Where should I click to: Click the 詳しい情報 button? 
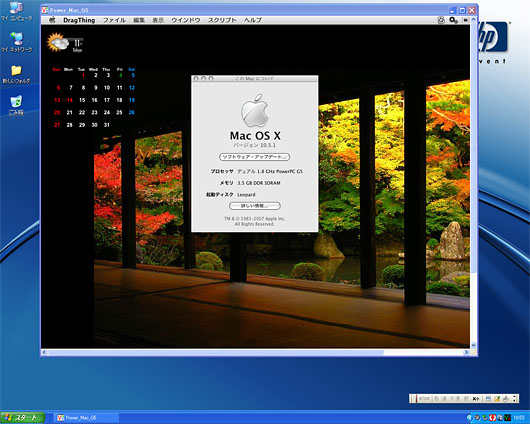[255, 206]
